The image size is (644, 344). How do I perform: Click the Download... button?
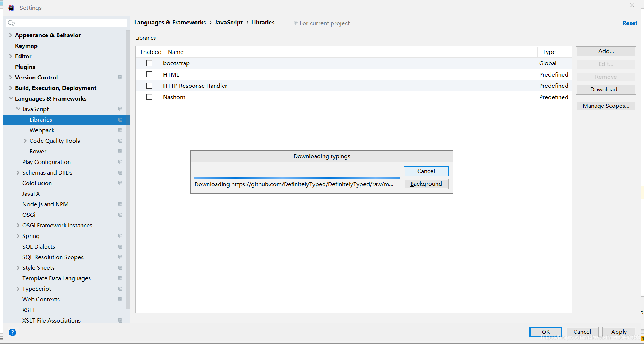[x=606, y=90]
